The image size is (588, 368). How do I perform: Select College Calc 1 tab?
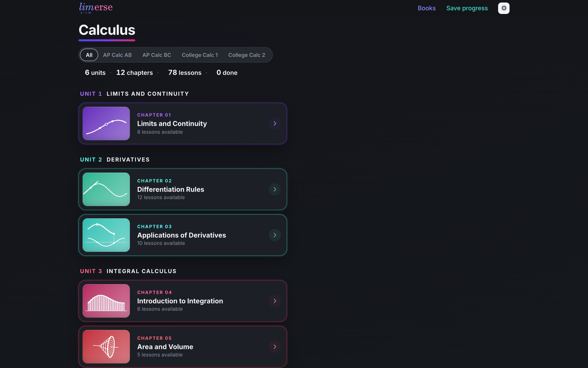(x=200, y=55)
